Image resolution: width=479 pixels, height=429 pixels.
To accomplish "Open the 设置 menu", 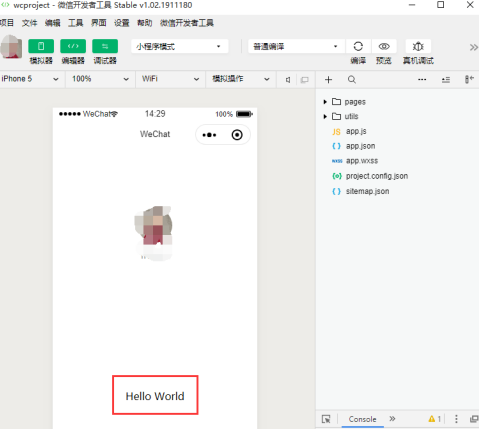I will coord(122,23).
